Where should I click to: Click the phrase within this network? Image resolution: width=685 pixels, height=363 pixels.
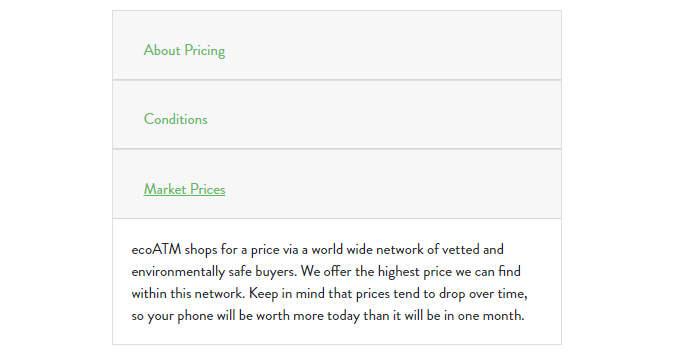click(x=188, y=294)
